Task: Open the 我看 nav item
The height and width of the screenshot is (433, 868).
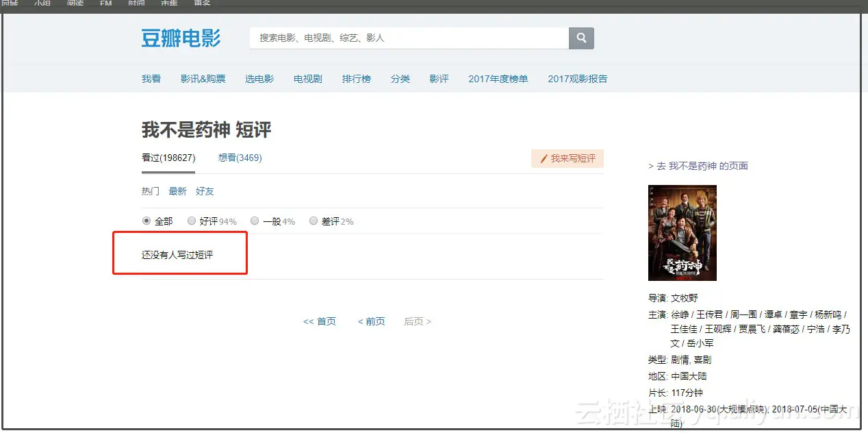Action: 151,79
